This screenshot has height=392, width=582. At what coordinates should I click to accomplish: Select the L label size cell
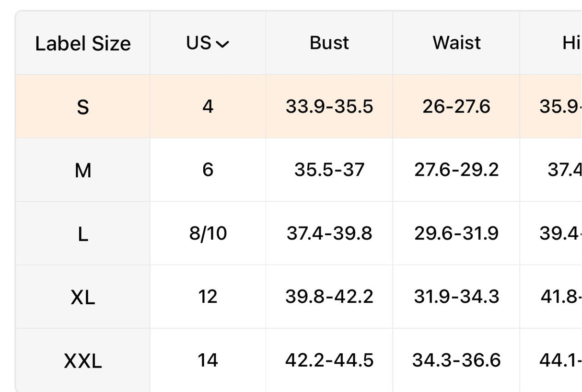coord(83,234)
